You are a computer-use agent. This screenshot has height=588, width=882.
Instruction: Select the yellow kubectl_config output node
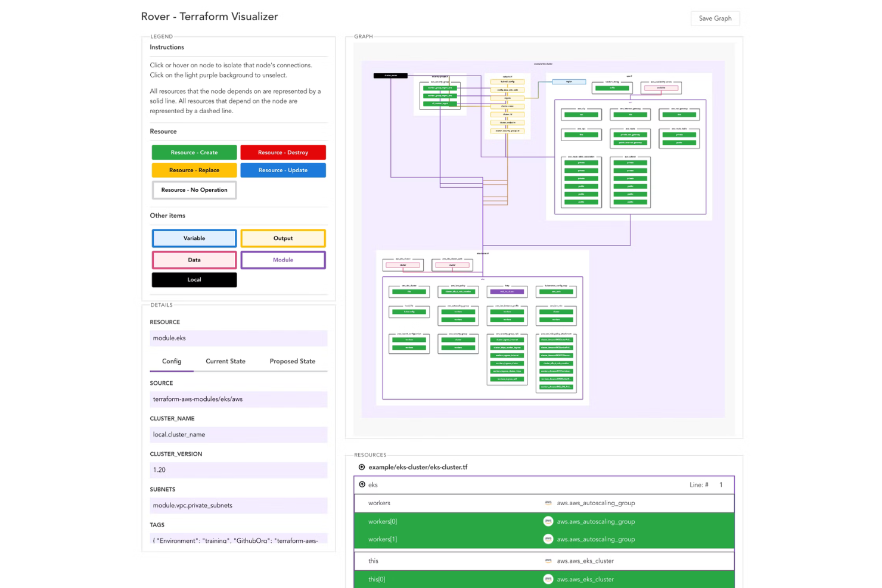pyautogui.click(x=507, y=82)
